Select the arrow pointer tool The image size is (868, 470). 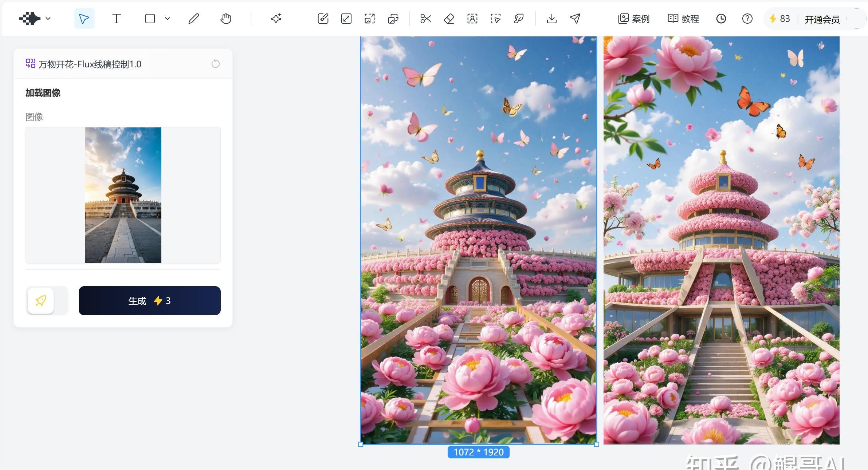(x=84, y=19)
